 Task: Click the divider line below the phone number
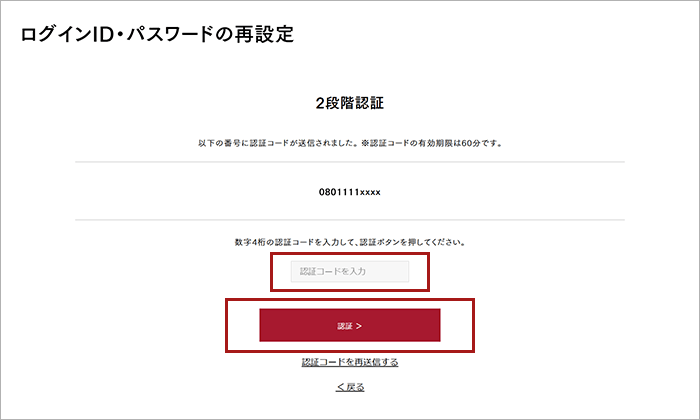tap(350, 220)
